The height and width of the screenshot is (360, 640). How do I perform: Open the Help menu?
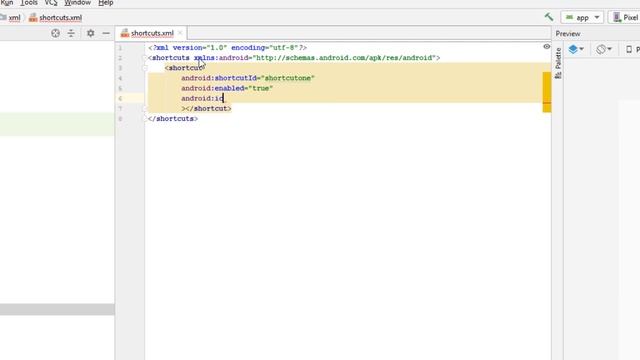click(x=105, y=2)
